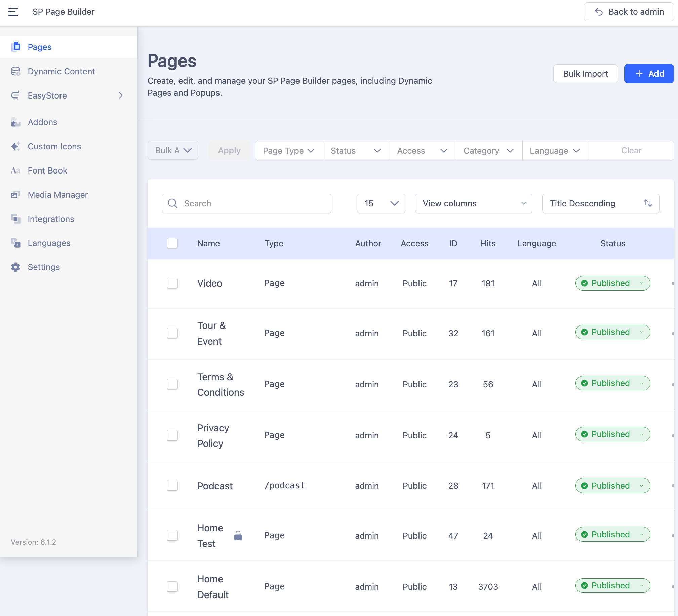Toggle title sort direction arrows icon
The image size is (678, 616).
(648, 203)
